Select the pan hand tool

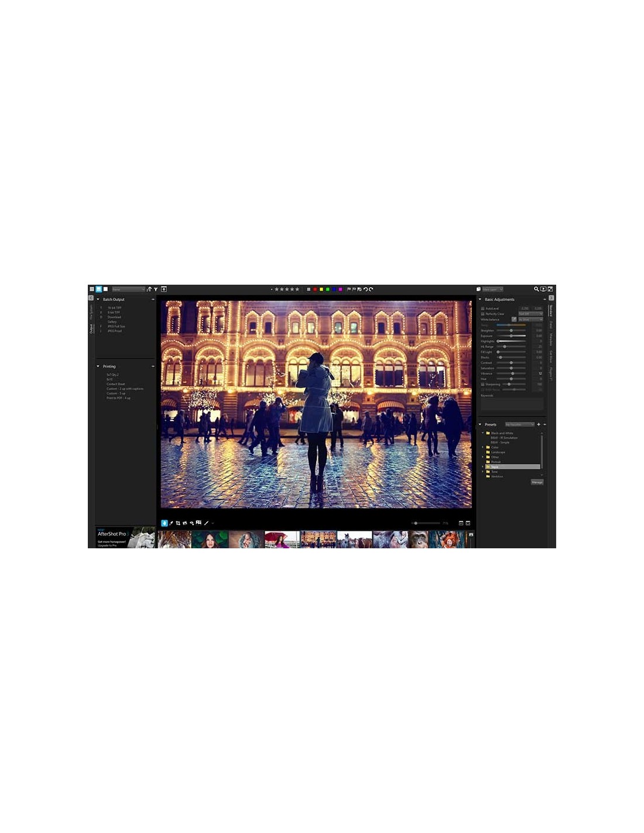pyautogui.click(x=165, y=523)
